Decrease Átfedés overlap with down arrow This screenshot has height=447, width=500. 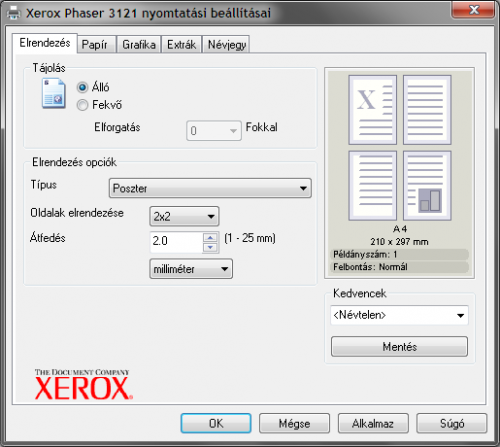pyautogui.click(x=210, y=247)
